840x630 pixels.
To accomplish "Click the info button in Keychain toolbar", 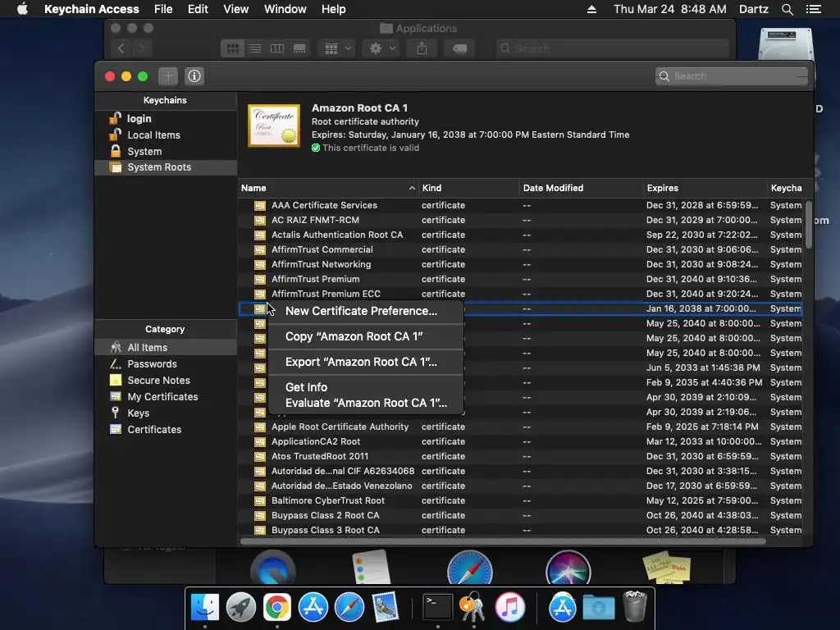I will coord(194,76).
